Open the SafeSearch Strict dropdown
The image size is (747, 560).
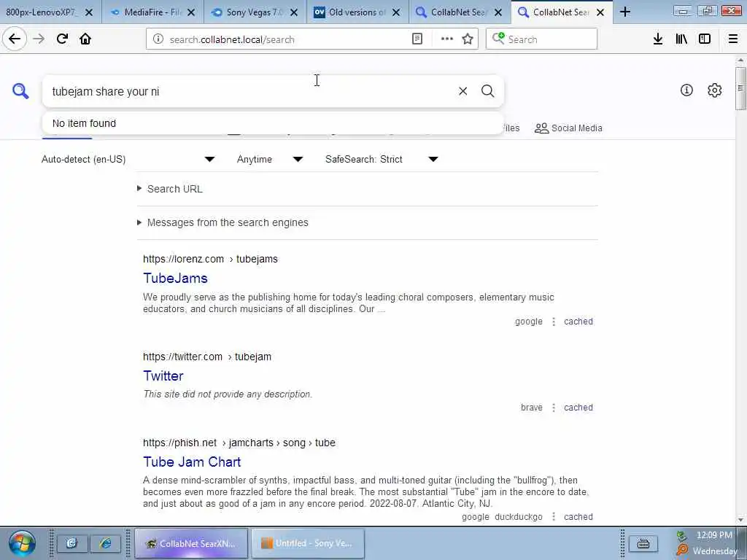tap(382, 159)
